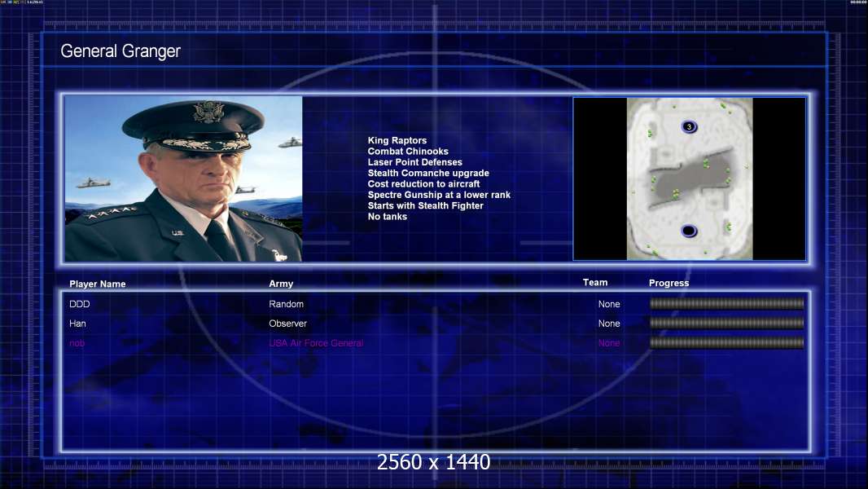
Task: Click the start position 3 marker on map
Action: (x=689, y=127)
